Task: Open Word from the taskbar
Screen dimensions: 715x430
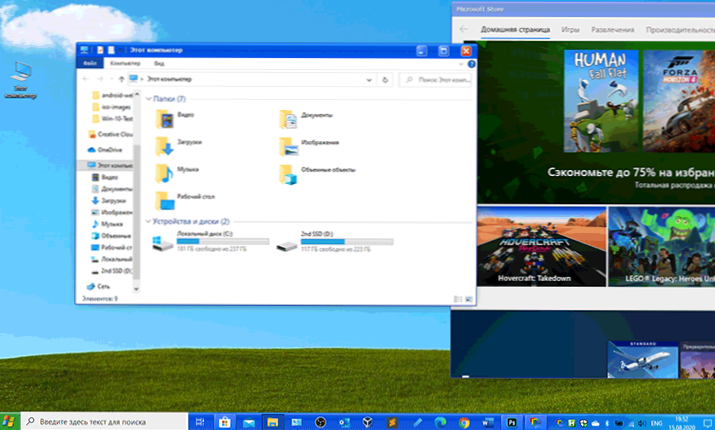Action: pyautogui.click(x=488, y=422)
